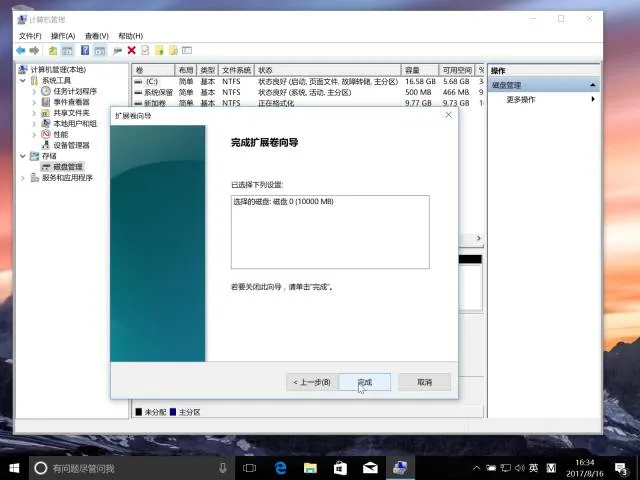
Task: Close the 扩展卷向导 dialog
Action: tap(448, 115)
